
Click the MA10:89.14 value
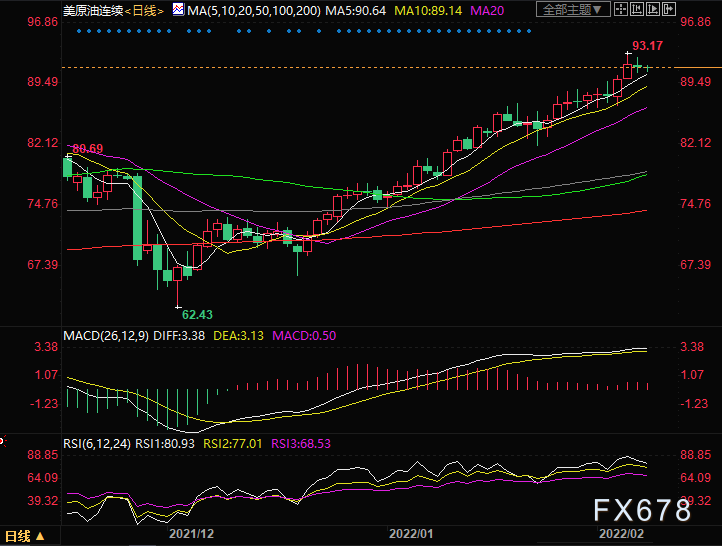pos(428,10)
